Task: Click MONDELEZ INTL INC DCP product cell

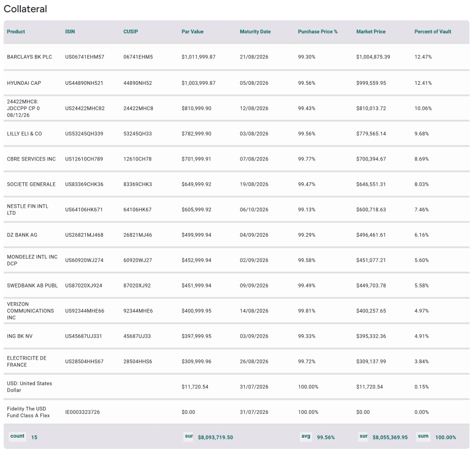Action: coord(32,261)
